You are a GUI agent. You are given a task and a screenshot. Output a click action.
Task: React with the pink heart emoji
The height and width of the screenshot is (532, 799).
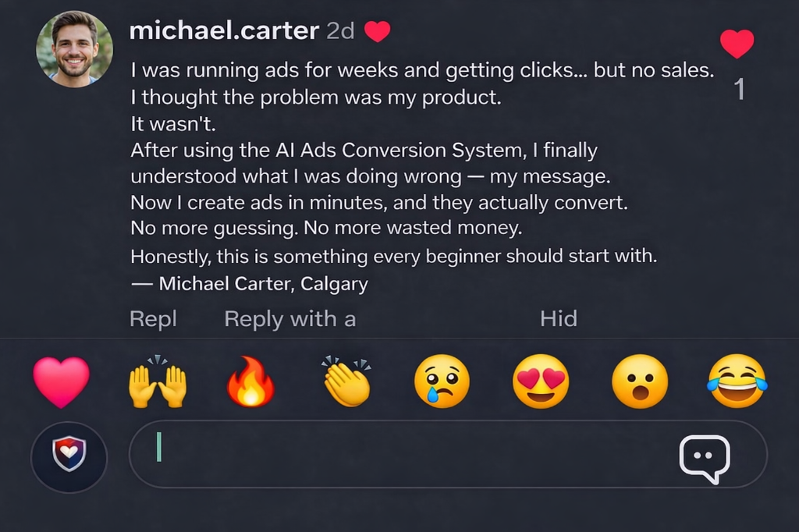coord(61,381)
